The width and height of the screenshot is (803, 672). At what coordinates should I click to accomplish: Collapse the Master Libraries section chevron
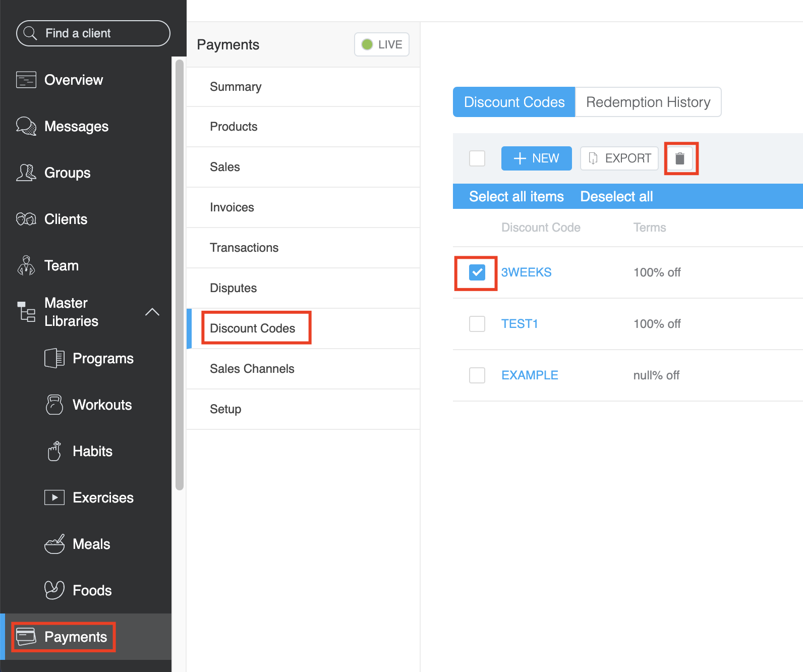[x=152, y=312]
